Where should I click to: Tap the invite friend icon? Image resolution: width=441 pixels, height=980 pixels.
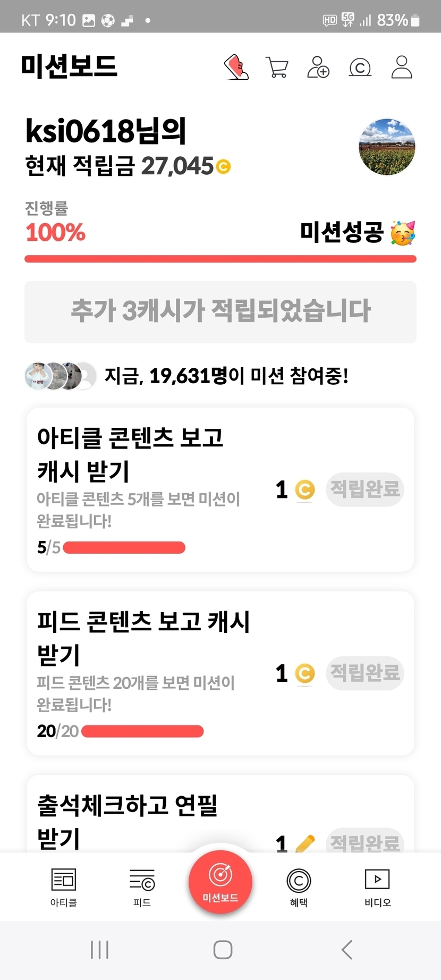point(318,67)
